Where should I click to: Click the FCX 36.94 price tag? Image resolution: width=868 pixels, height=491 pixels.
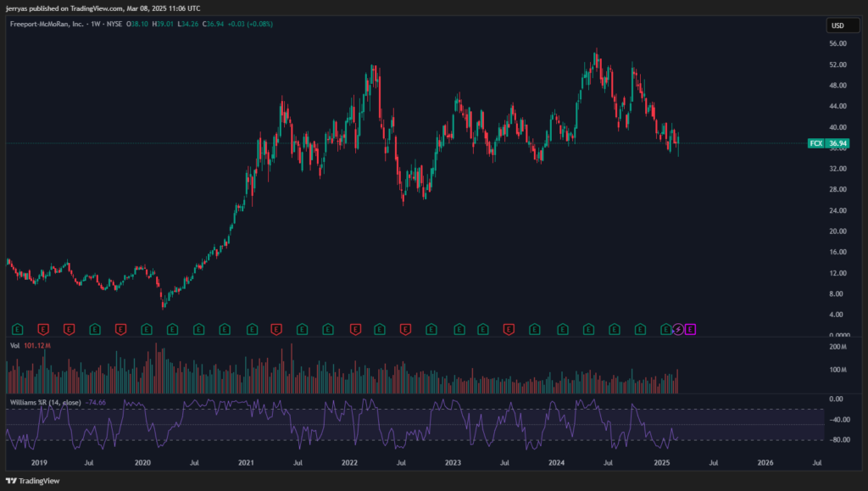823,144
